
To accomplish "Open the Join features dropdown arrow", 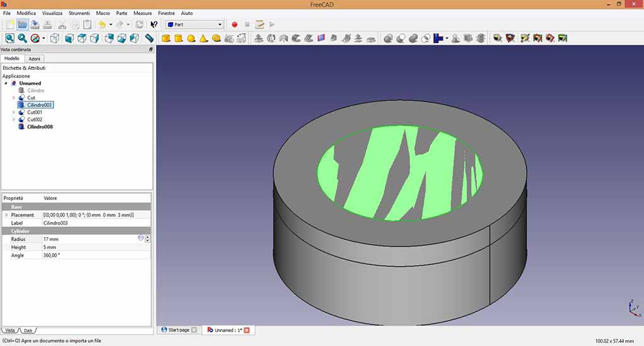I will click(447, 38).
